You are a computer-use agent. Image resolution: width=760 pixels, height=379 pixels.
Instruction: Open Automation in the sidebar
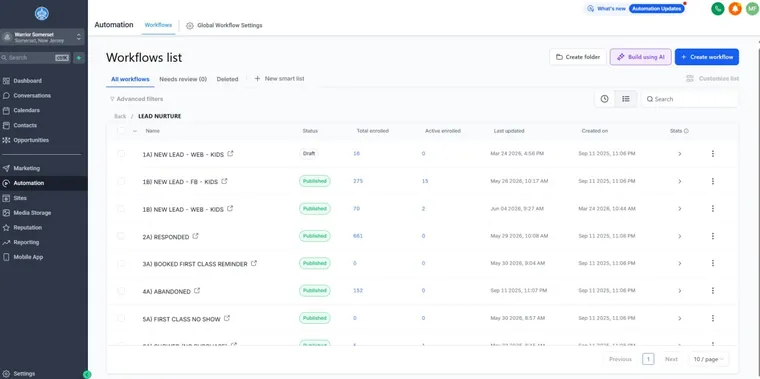44,183
